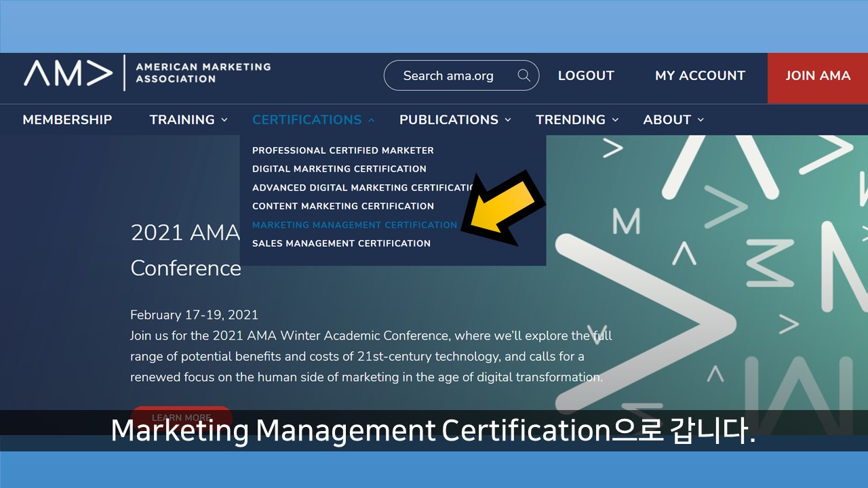Expand the TRENDING dropdown chevron
The image size is (868, 488).
coord(615,120)
